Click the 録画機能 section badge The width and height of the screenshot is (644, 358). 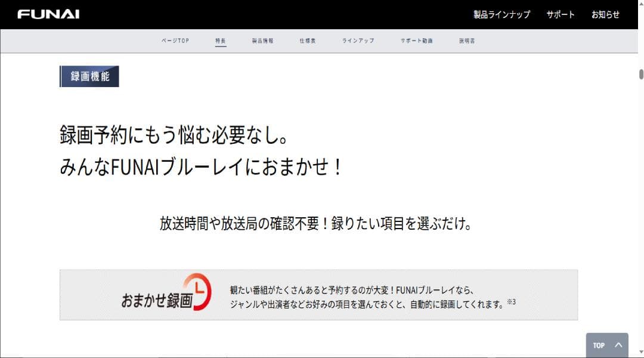(89, 76)
